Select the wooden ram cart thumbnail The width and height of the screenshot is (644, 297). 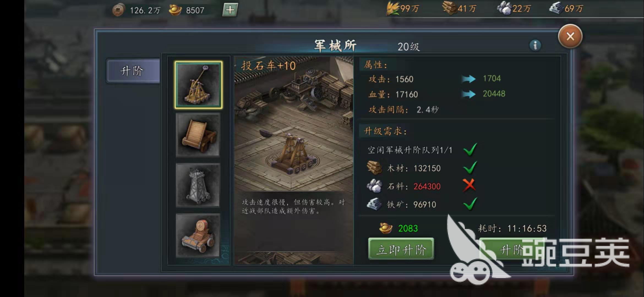tap(198, 135)
